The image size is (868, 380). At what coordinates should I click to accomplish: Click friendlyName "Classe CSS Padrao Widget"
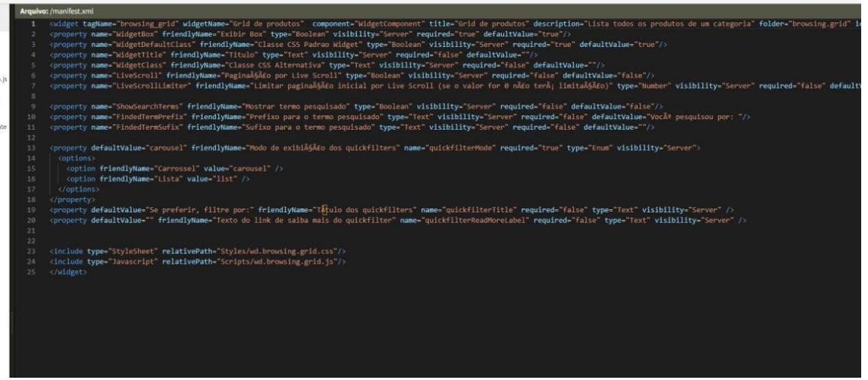[x=307, y=44]
